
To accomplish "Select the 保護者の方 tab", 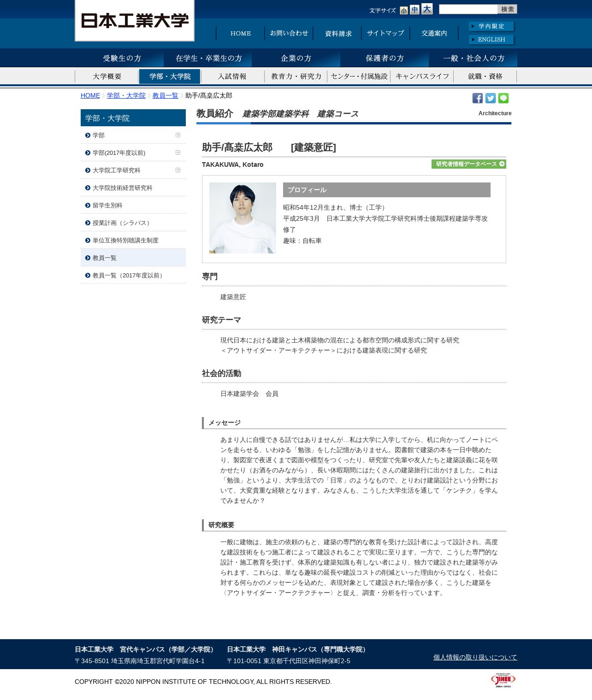I will 385,59.
